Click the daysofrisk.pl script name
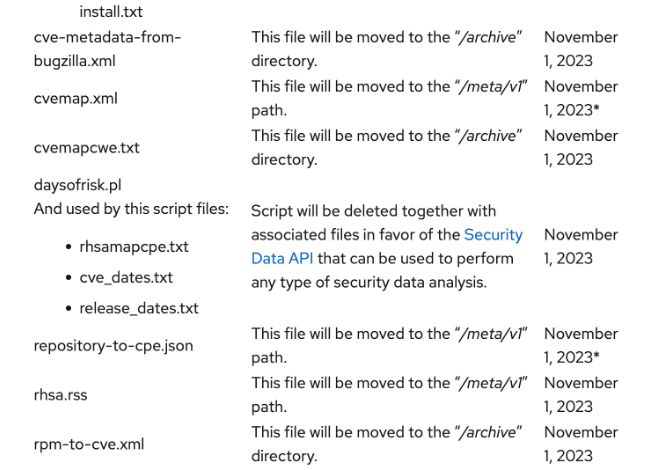This screenshot has width=655, height=470. (x=78, y=185)
